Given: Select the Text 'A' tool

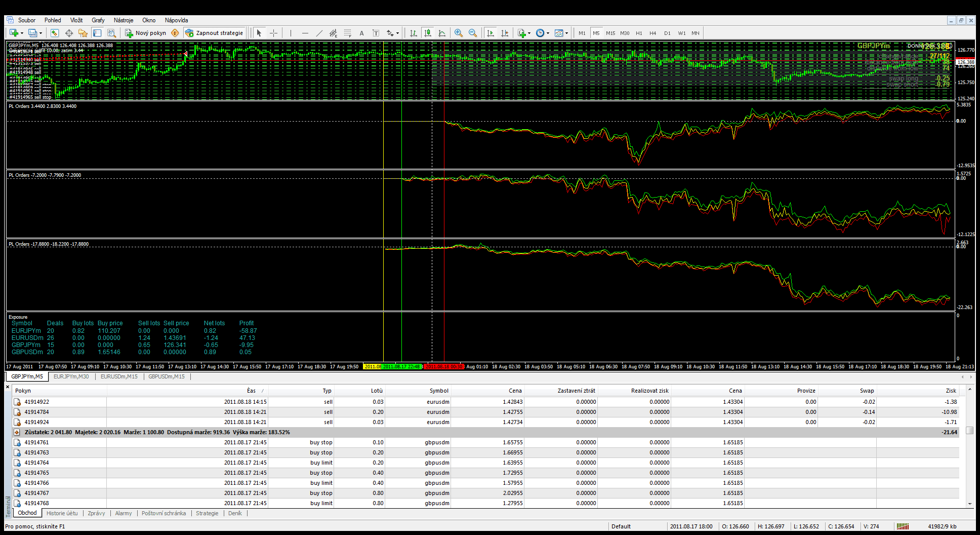Looking at the screenshot, I should (361, 33).
